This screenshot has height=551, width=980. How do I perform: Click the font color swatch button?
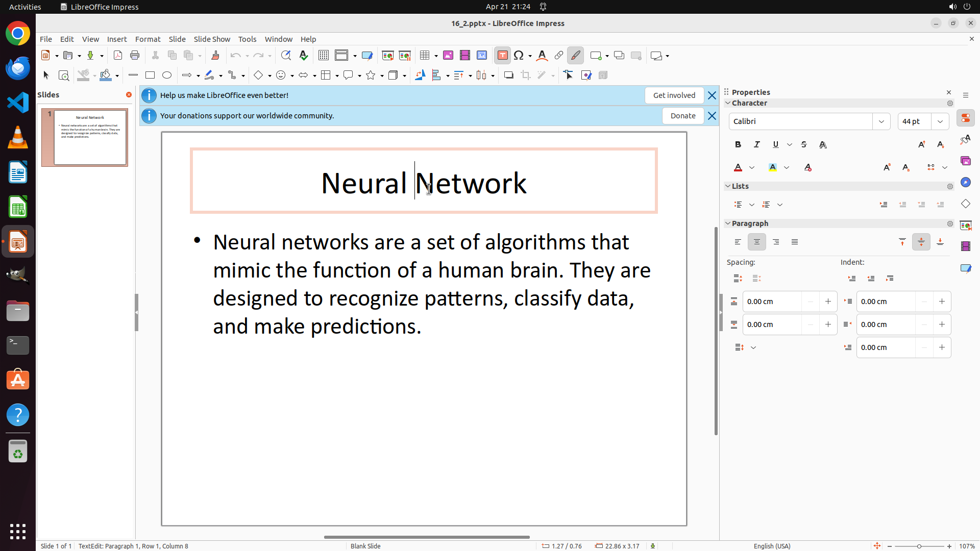coord(738,168)
